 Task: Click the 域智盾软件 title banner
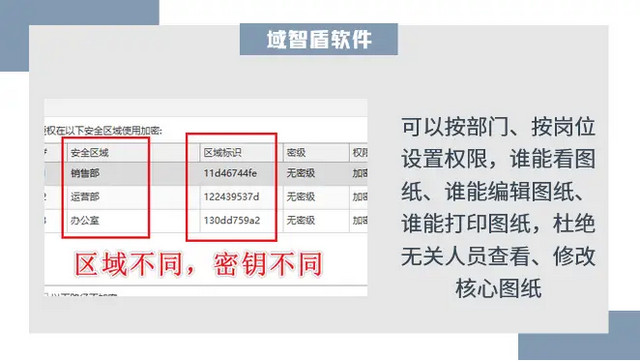pos(319,39)
